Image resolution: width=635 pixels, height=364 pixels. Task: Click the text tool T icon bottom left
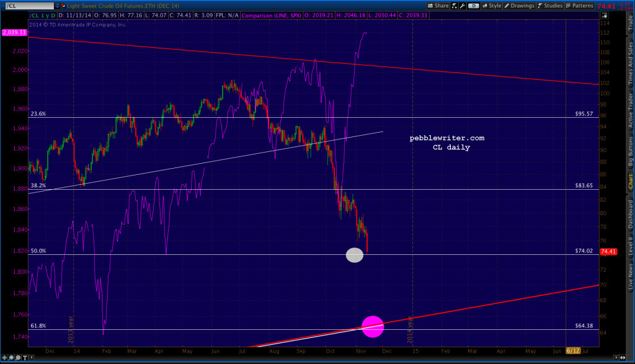[25, 358]
